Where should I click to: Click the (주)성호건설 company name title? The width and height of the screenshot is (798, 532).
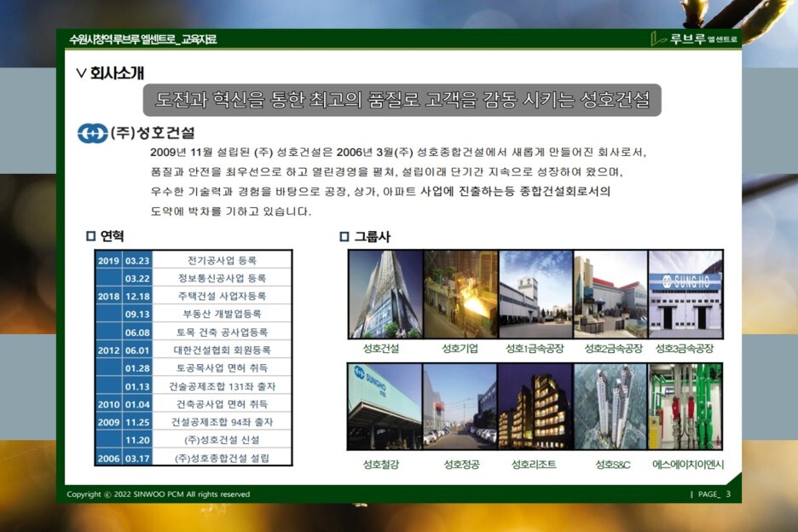(153, 133)
